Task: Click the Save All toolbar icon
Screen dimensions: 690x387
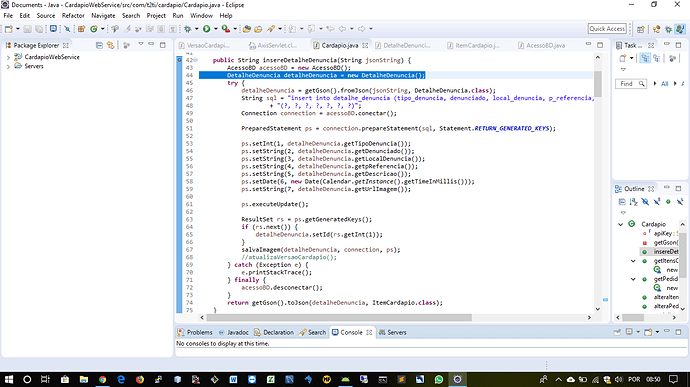Action: [x=39, y=29]
